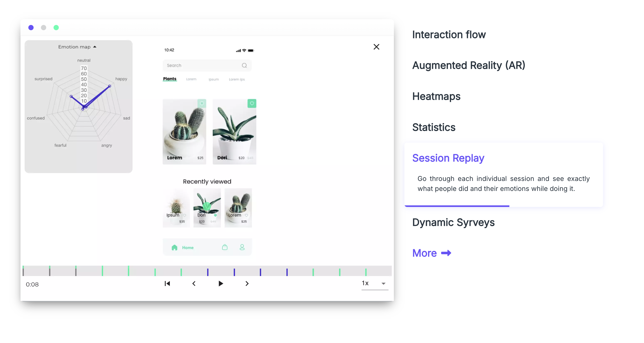Open Augmented Reality (AR) feature
644x343 pixels.
(x=469, y=65)
